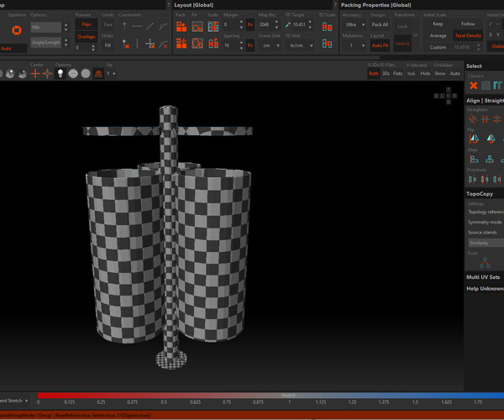Click the first Distribute icon
This screenshot has height=420, width=504.
pyautogui.click(x=472, y=179)
